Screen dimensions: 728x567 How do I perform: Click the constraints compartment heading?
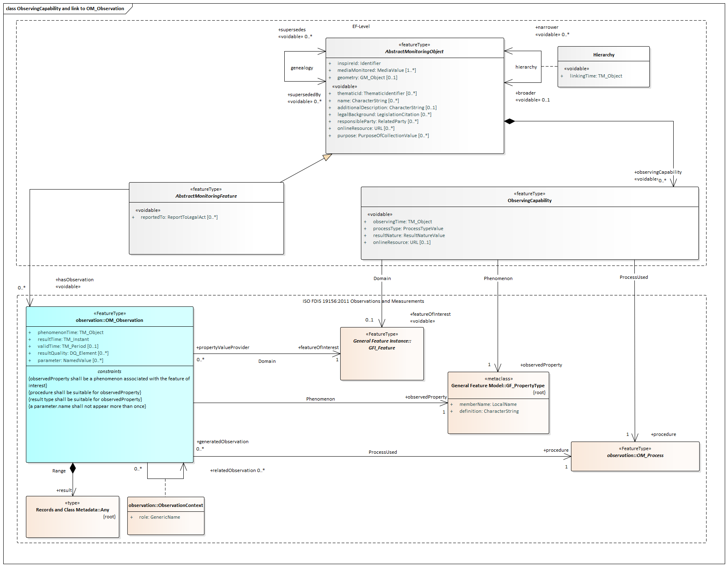coord(110,371)
